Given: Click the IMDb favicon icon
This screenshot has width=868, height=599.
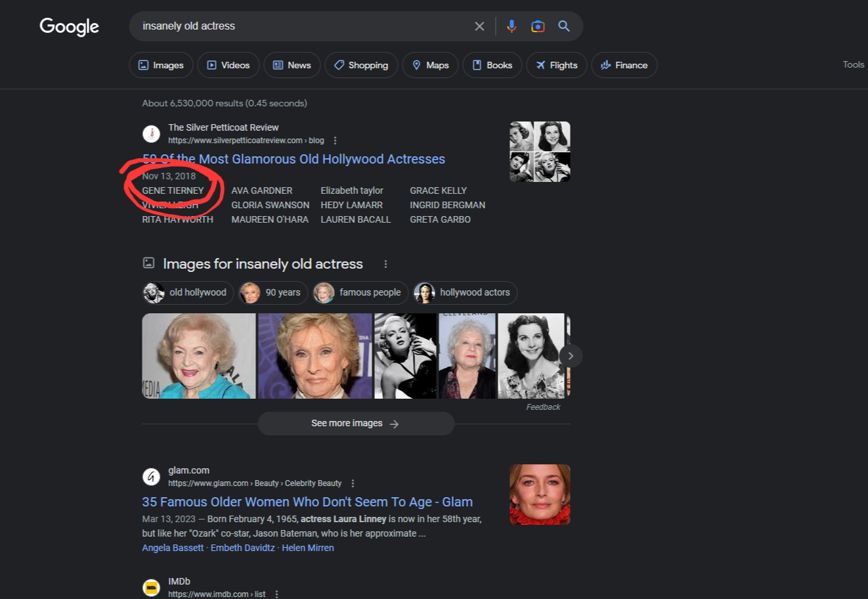Looking at the screenshot, I should [x=152, y=587].
